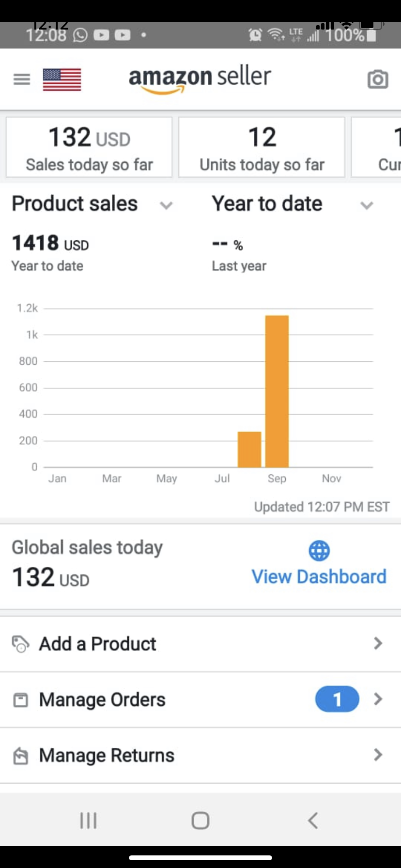The width and height of the screenshot is (401, 868).
Task: Tap the tallest orange September sales bar
Action: [x=277, y=390]
